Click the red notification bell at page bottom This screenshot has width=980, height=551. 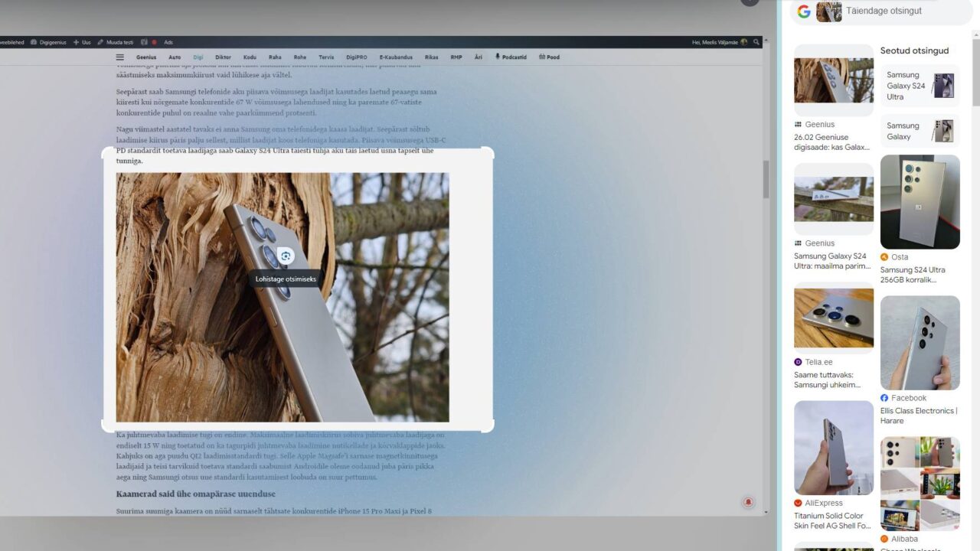coord(748,502)
